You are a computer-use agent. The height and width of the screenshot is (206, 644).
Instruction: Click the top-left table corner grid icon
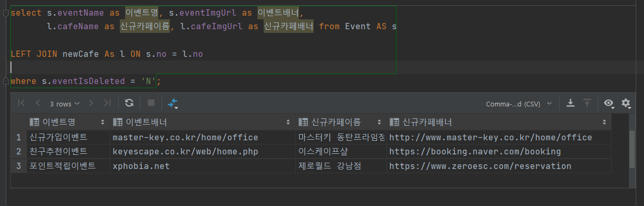point(19,122)
